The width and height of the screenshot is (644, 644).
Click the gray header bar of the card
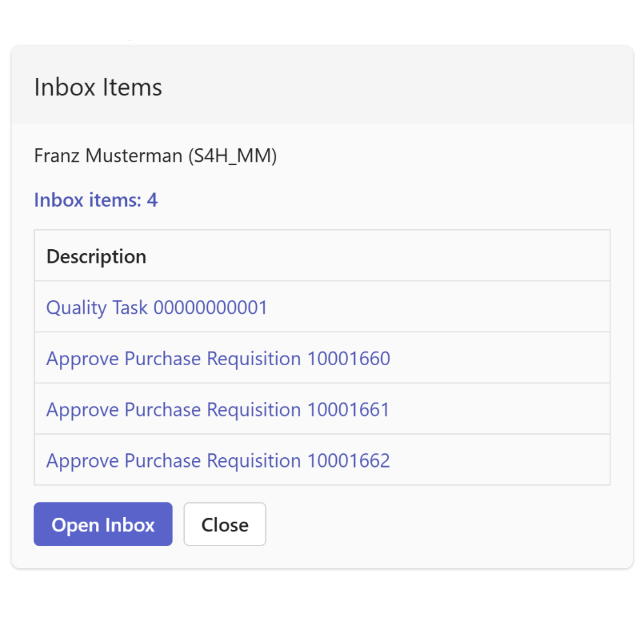click(x=323, y=85)
